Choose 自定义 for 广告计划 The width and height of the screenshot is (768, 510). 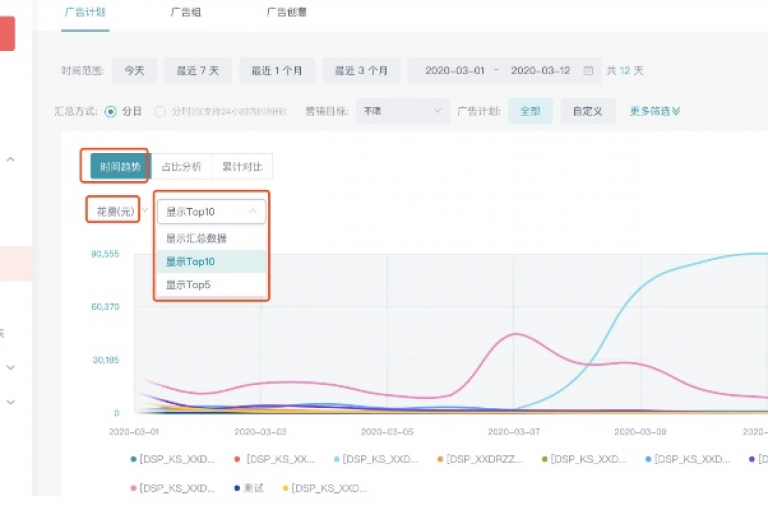point(588,111)
